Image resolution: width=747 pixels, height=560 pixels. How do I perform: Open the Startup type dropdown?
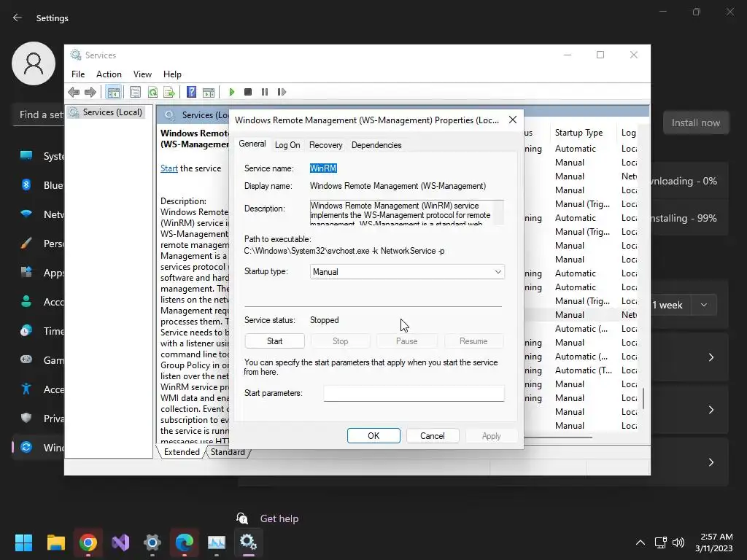click(x=407, y=272)
